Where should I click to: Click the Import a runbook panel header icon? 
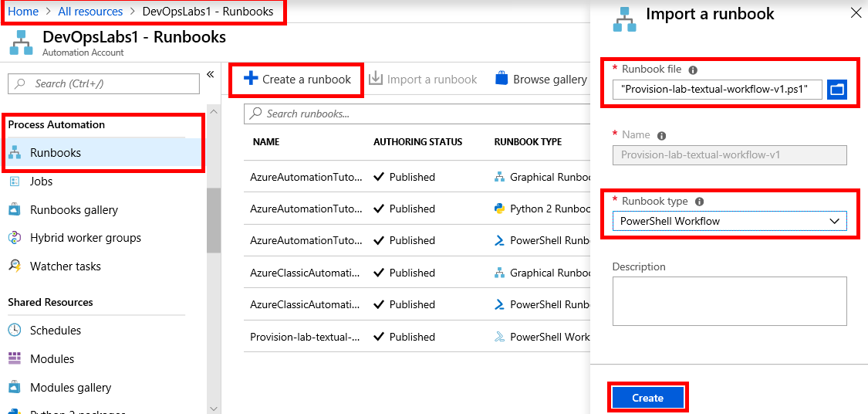pos(625,19)
